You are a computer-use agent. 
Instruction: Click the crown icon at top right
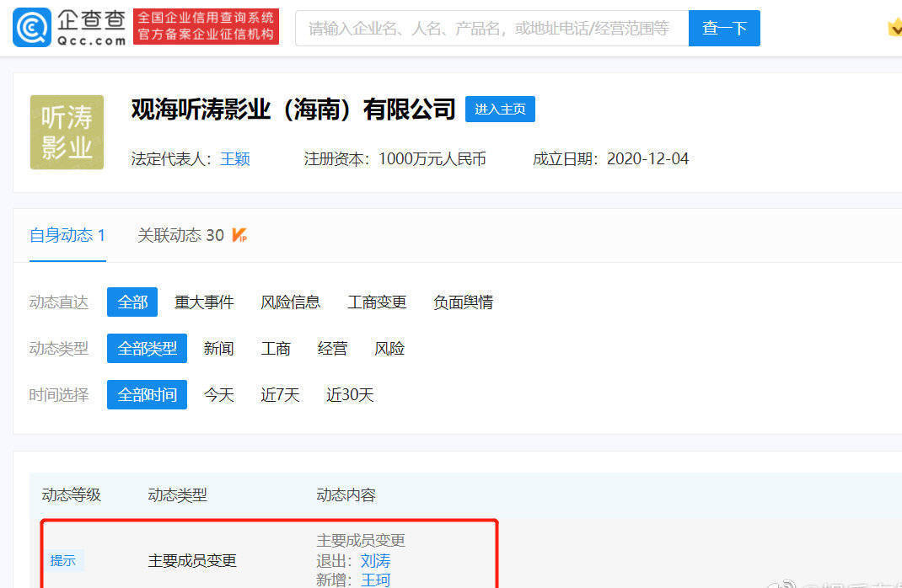(895, 27)
